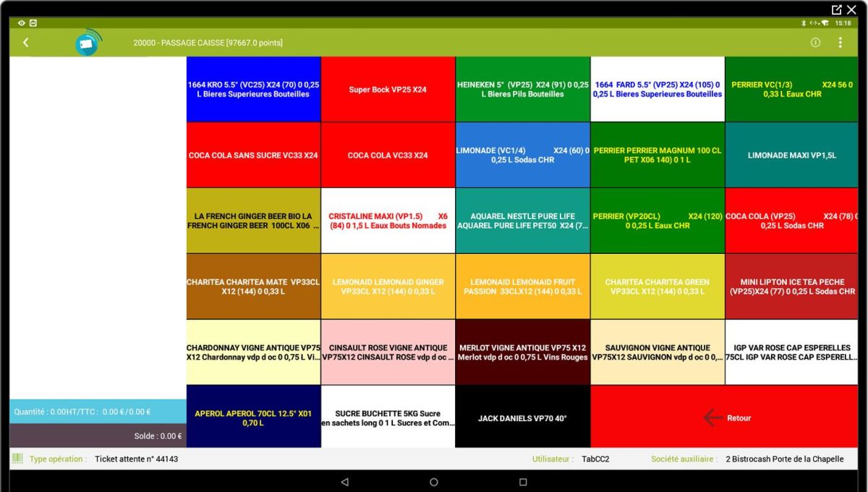Tap the Android back navigation button
The width and height of the screenshot is (868, 492).
pyautogui.click(x=344, y=482)
